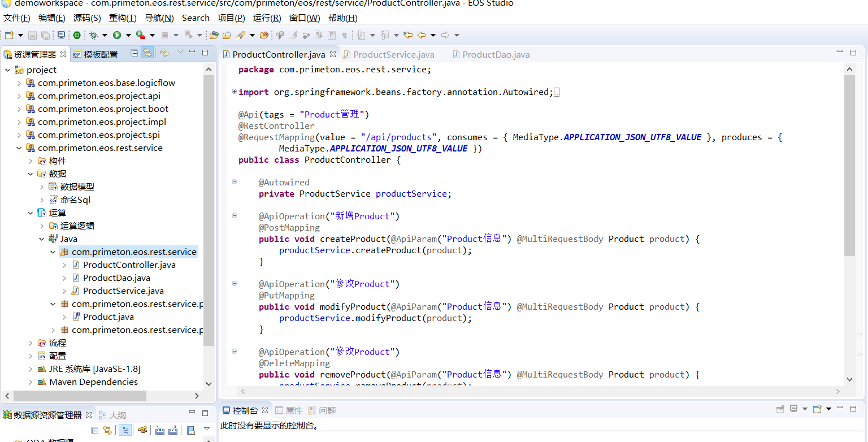
Task: Click the Open Console icon in console panel
Action: pos(817,409)
